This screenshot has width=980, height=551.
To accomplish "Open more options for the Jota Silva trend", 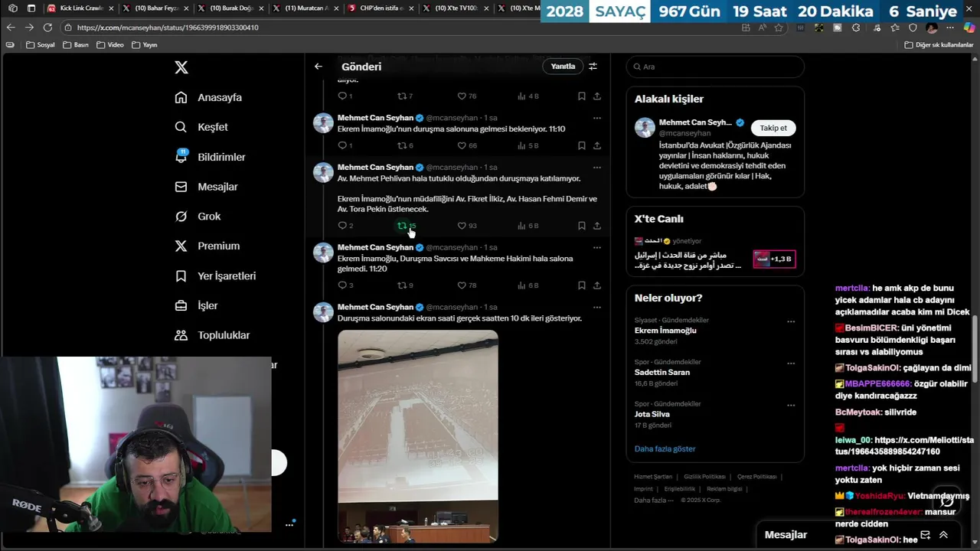I will tap(791, 405).
